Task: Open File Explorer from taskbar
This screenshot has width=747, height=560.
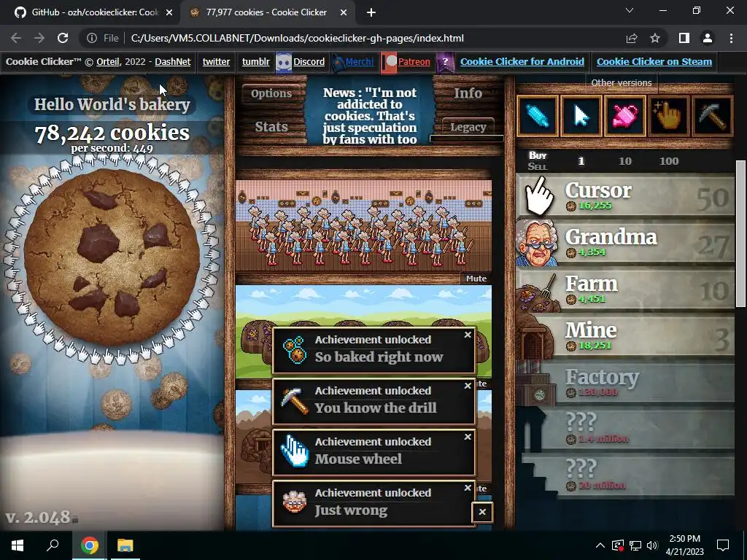Action: [125, 545]
